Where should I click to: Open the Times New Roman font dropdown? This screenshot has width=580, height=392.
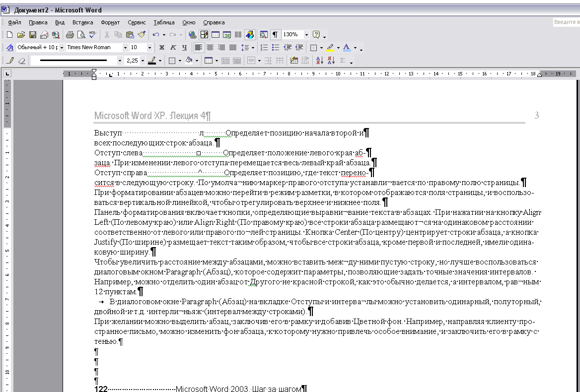[125, 47]
